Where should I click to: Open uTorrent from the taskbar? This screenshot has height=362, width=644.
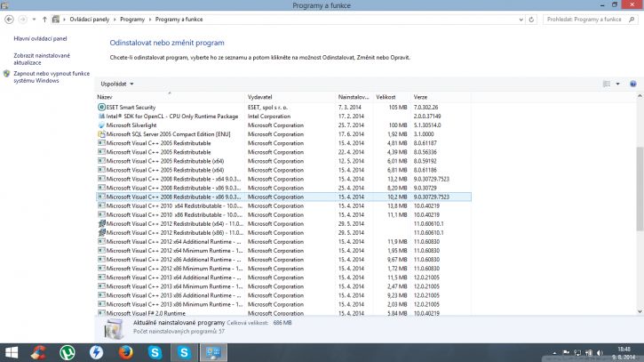point(68,352)
